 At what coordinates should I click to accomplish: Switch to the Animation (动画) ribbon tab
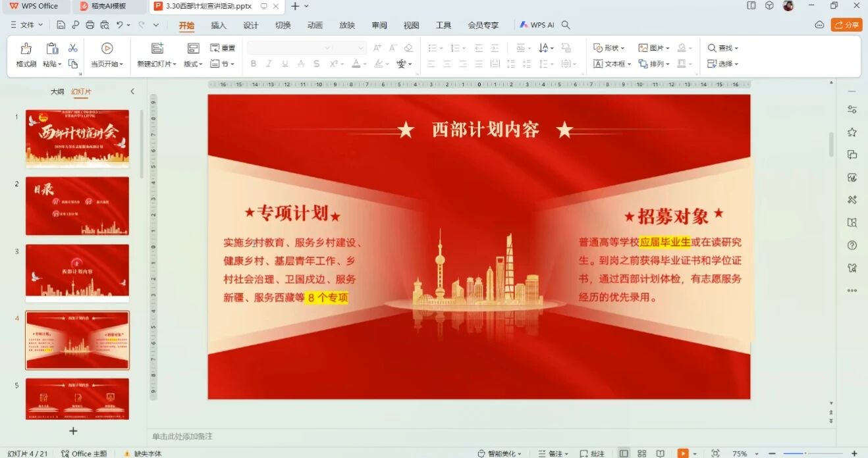[315, 25]
